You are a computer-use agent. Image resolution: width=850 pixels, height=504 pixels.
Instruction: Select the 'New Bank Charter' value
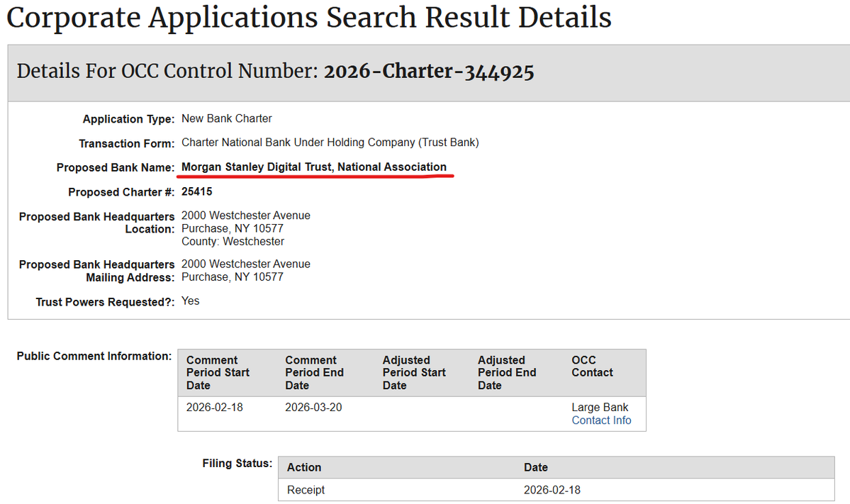coord(227,118)
